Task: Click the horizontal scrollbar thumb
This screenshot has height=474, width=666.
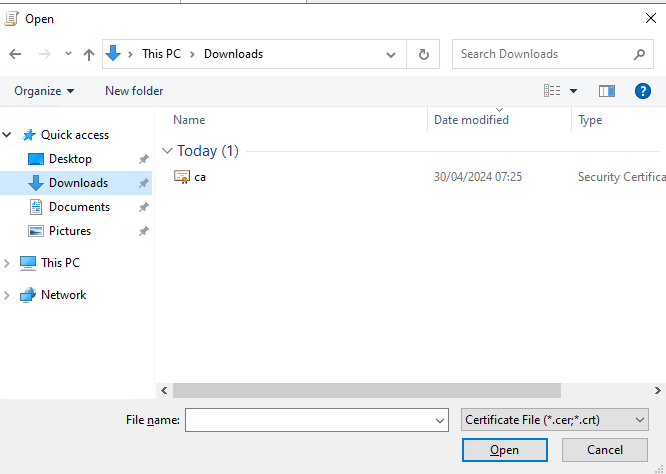Action: coord(367,390)
